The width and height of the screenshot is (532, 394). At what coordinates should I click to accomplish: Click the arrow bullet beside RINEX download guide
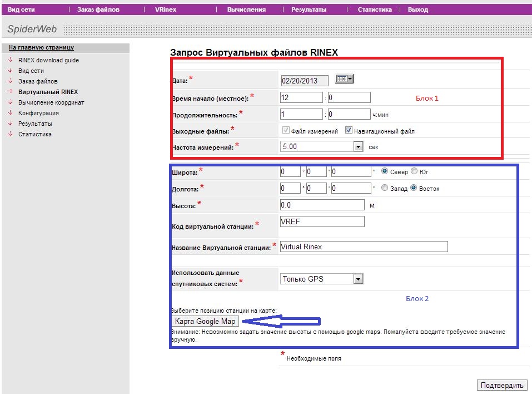click(11, 60)
